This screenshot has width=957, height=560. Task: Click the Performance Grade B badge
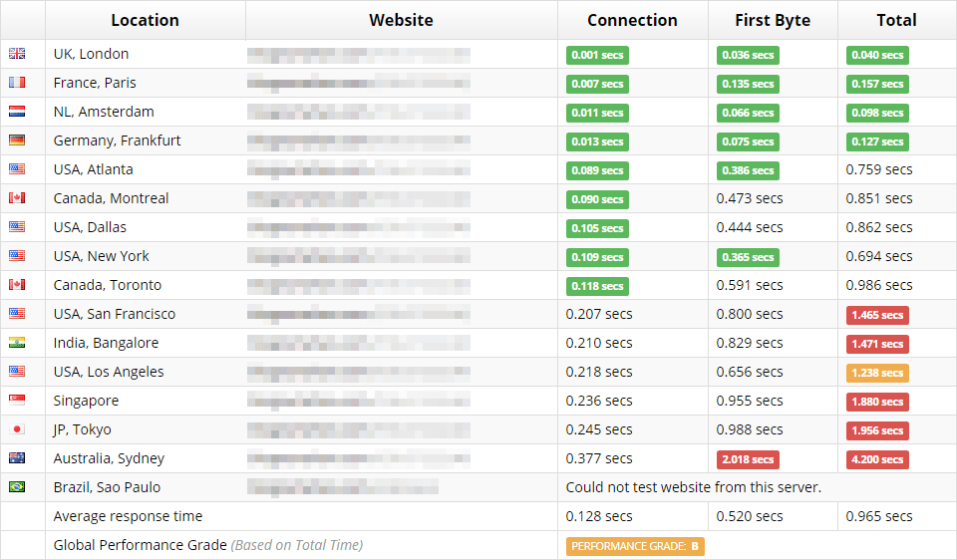(635, 546)
